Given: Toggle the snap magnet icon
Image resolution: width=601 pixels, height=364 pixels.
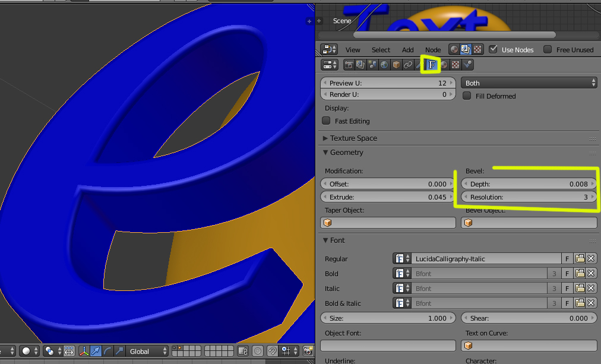Looking at the screenshot, I should point(272,351).
